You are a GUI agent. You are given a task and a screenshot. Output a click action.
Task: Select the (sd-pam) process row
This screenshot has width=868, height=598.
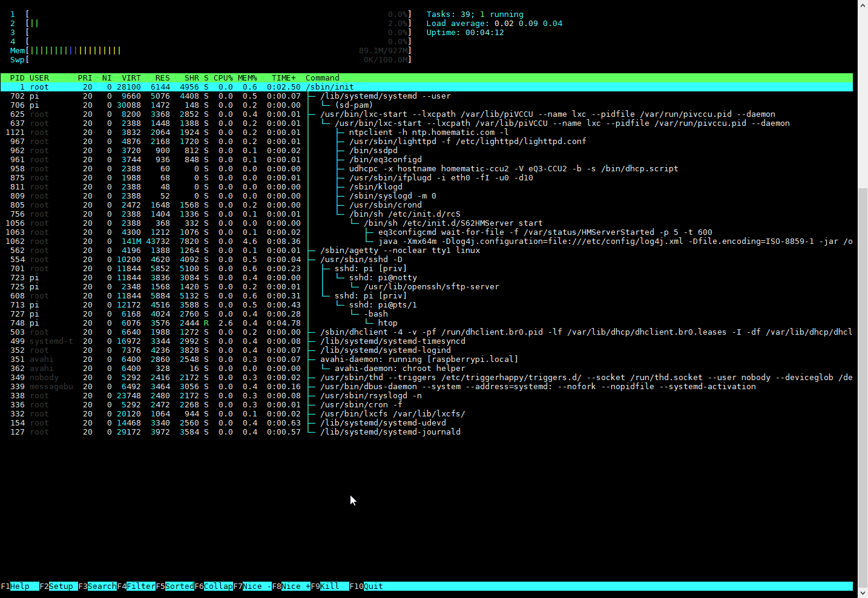[427, 105]
